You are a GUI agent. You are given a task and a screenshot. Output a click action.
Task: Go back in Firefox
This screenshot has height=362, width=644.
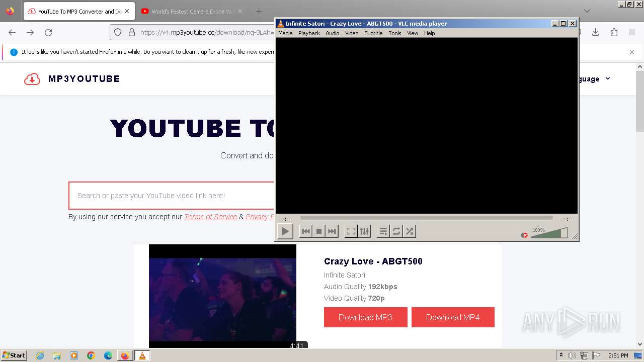point(12,32)
